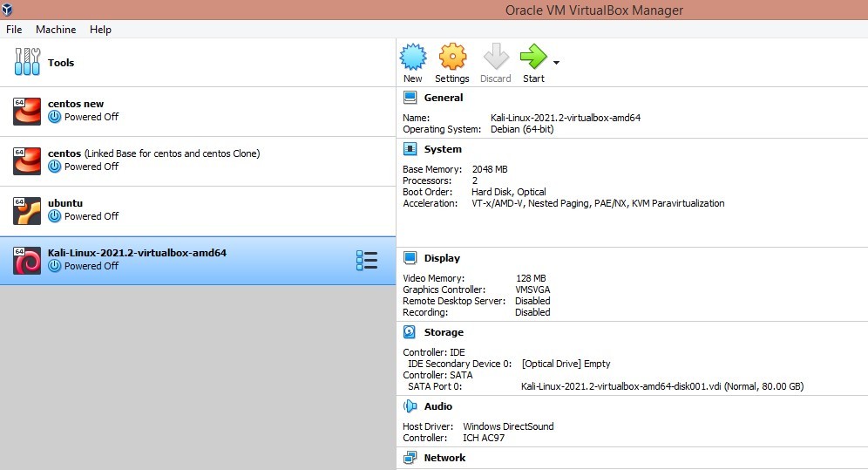The image size is (868, 470).
Task: Click the New virtual machine icon
Action: (x=413, y=57)
